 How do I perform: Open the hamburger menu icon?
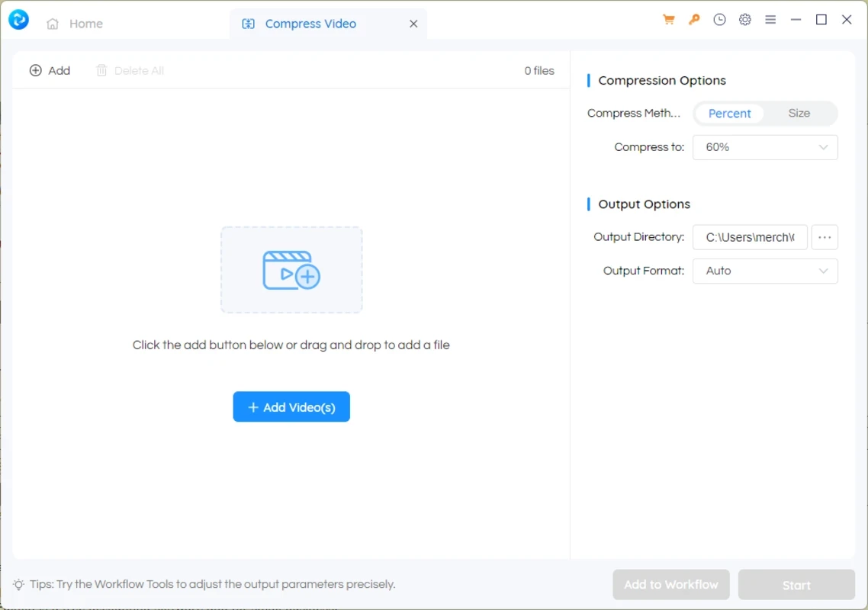click(x=770, y=21)
